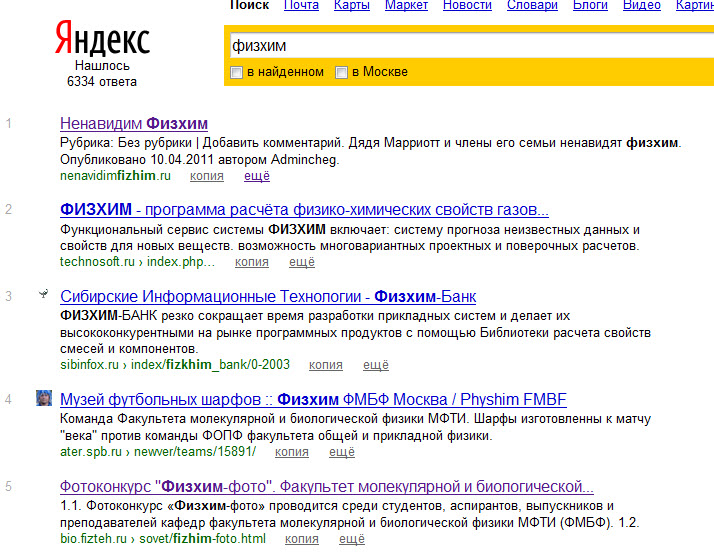Open Сибирские Информационные Технологии Физхим-Банк link

(x=268, y=296)
